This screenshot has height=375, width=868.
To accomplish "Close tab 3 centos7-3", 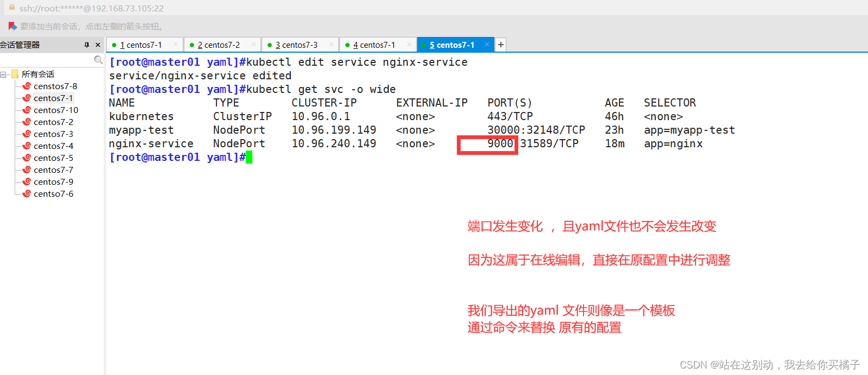I will (331, 45).
